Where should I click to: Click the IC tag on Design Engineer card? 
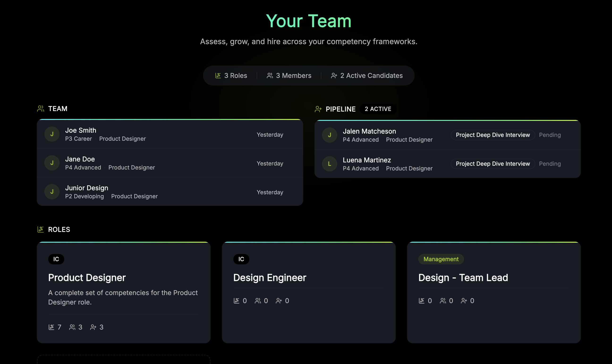[241, 259]
